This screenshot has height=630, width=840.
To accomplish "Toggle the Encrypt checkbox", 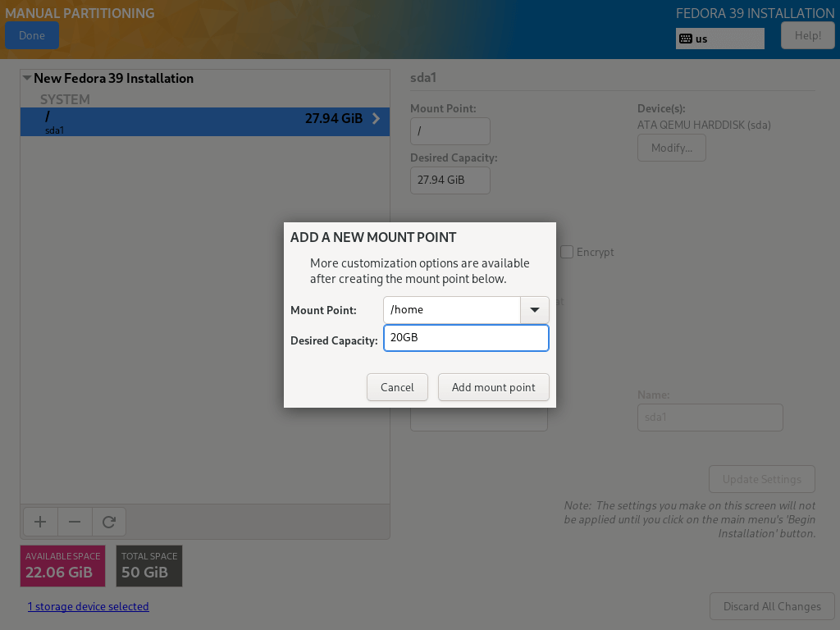I will (567, 252).
